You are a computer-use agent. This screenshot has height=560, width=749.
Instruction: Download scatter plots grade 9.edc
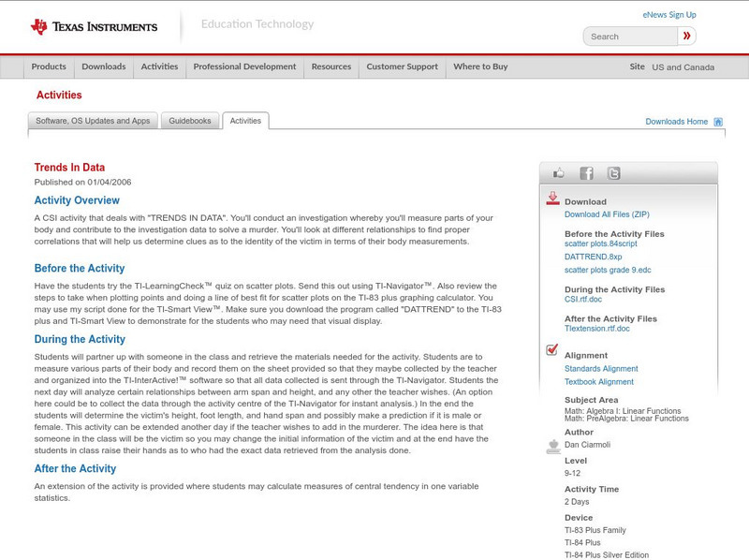(x=608, y=270)
